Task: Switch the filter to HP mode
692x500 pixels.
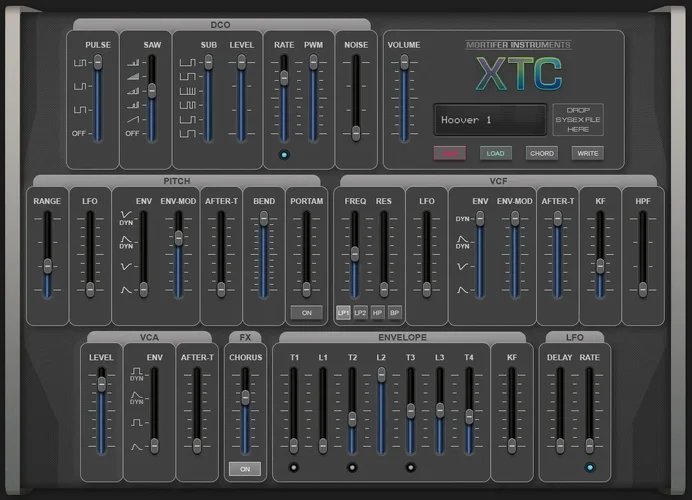Action: click(x=377, y=313)
